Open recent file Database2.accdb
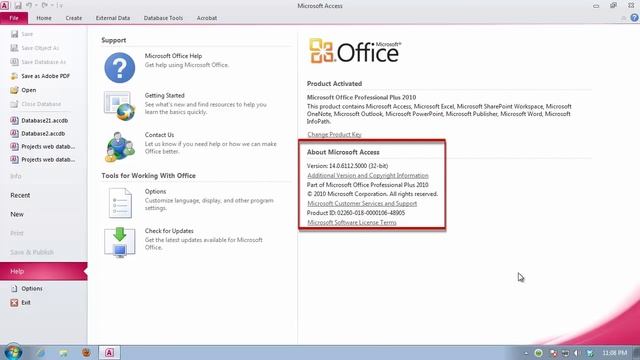Image resolution: width=640 pixels, height=360 pixels. (43, 133)
